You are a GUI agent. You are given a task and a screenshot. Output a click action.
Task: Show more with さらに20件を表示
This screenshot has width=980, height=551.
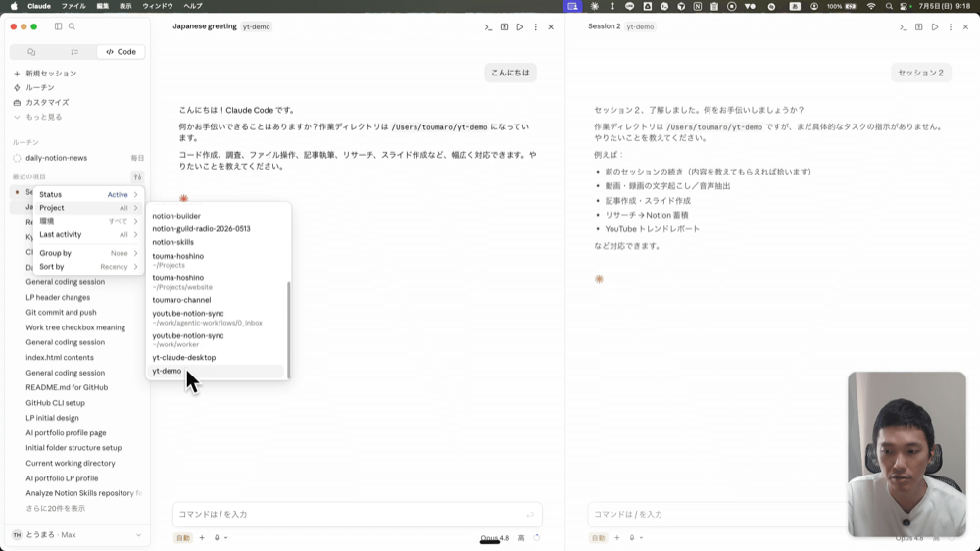[x=56, y=509]
